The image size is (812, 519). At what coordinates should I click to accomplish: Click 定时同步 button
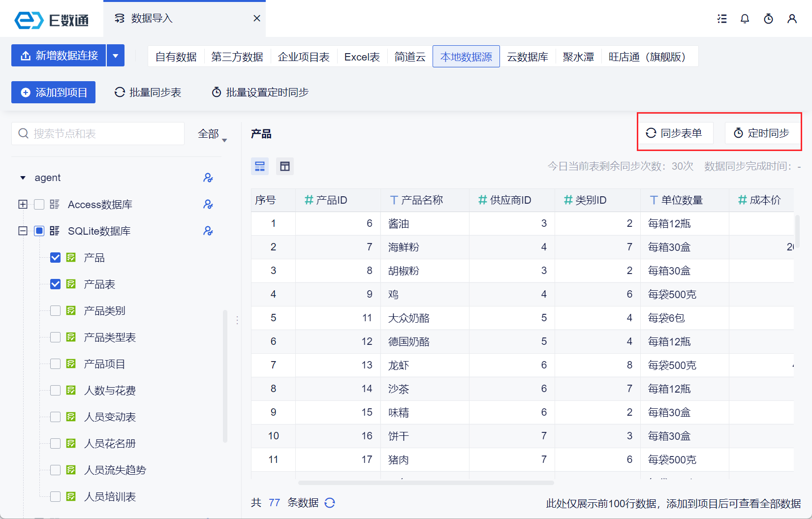(762, 133)
